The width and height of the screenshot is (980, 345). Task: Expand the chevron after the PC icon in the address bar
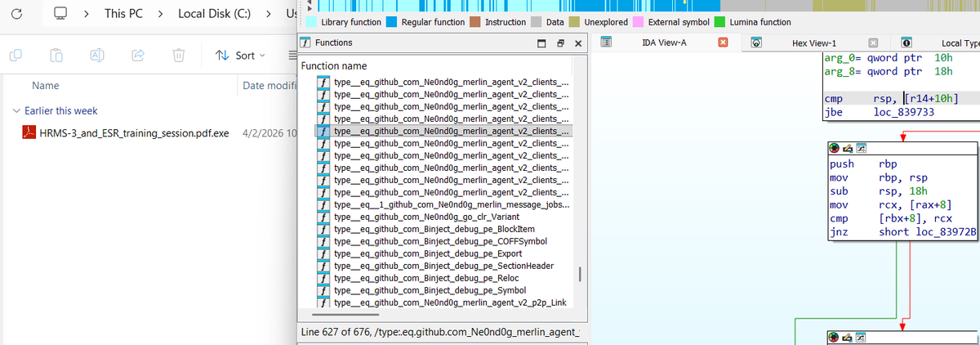click(x=87, y=14)
